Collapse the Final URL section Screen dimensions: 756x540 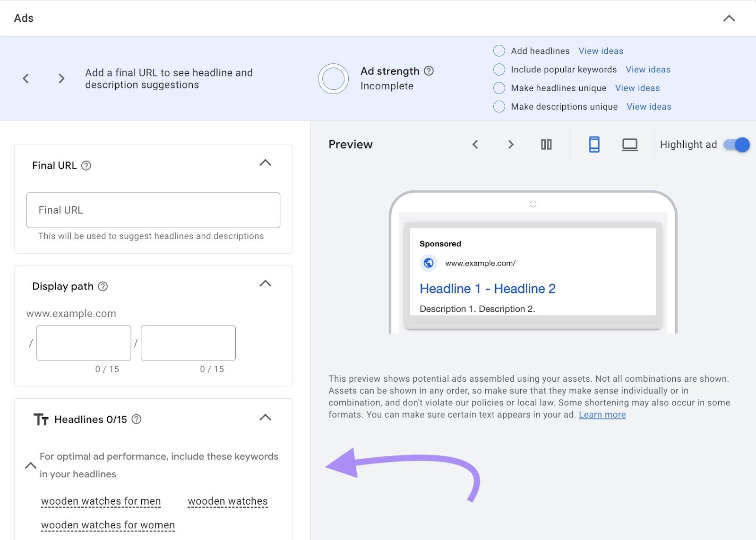tap(266, 163)
